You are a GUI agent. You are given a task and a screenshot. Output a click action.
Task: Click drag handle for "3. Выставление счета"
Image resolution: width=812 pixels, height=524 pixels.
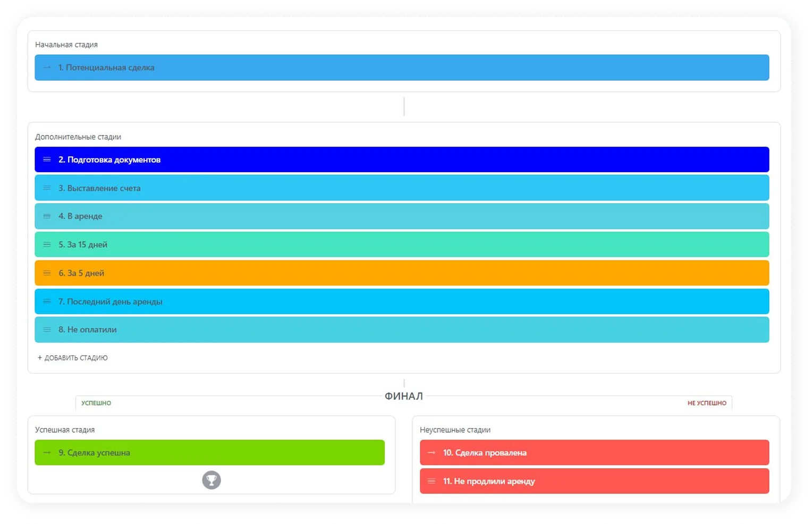47,188
